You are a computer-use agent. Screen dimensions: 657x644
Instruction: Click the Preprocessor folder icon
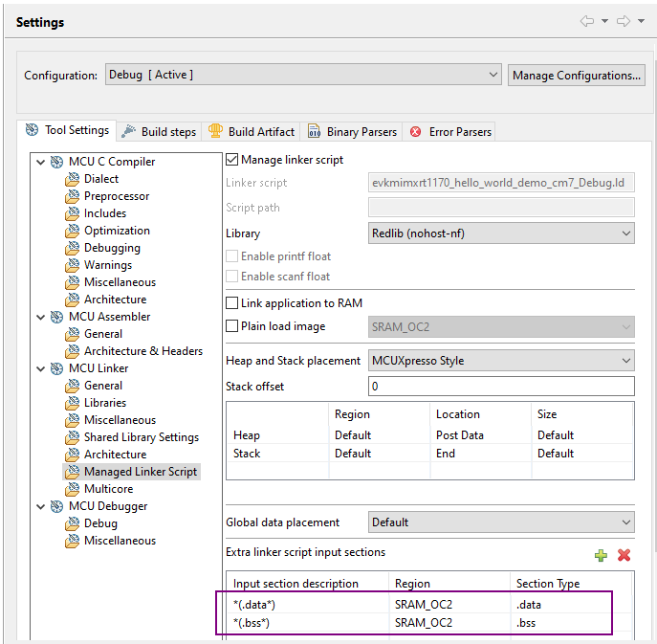click(x=73, y=196)
